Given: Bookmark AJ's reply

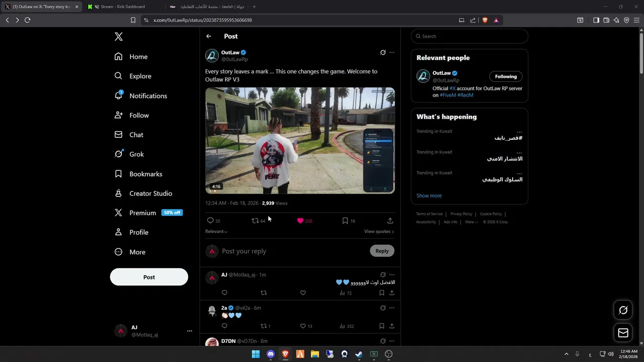Looking at the screenshot, I should [x=382, y=293].
